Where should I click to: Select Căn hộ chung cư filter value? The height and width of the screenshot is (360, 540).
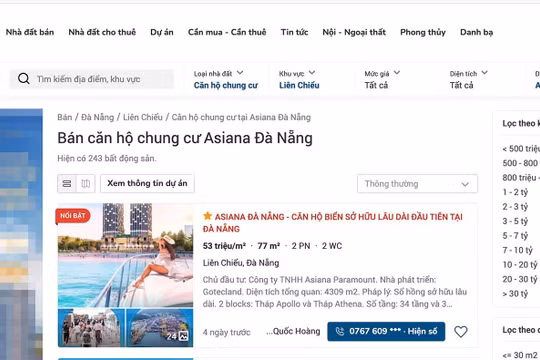226,85
